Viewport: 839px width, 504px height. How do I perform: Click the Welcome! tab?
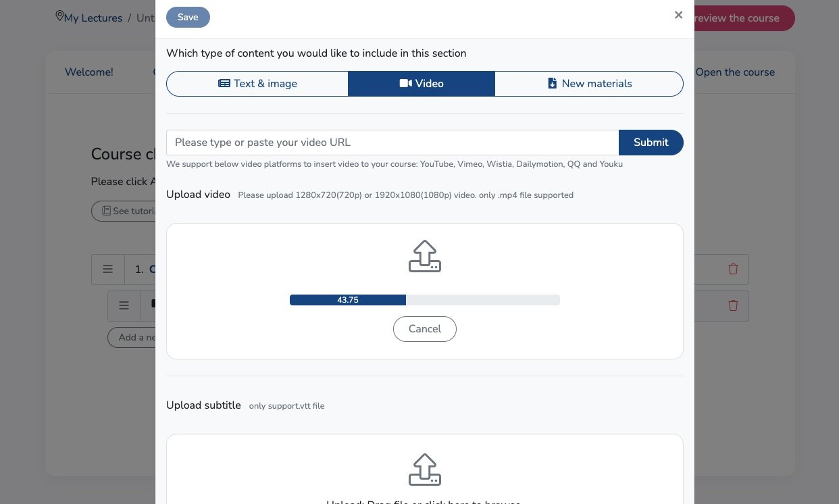pos(89,72)
